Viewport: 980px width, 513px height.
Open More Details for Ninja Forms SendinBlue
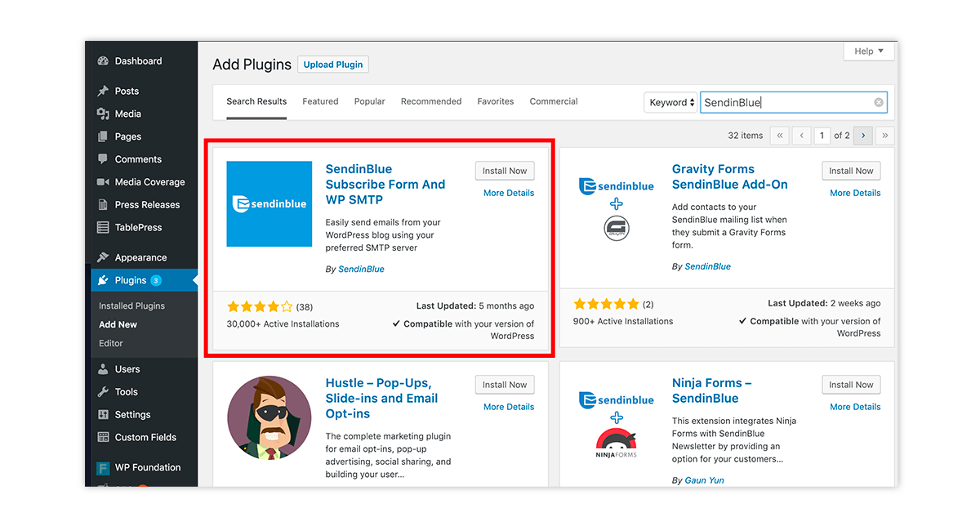(x=855, y=408)
